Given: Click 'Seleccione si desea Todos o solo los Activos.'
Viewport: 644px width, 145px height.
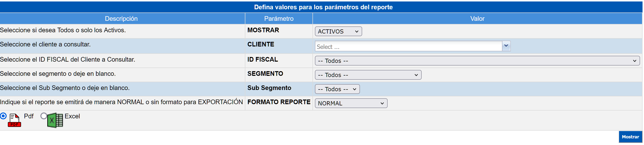Looking at the screenshot, I should tap(63, 30).
